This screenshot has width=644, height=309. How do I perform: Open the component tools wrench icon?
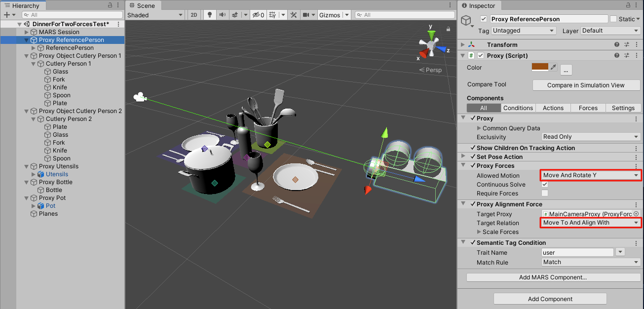click(x=294, y=15)
